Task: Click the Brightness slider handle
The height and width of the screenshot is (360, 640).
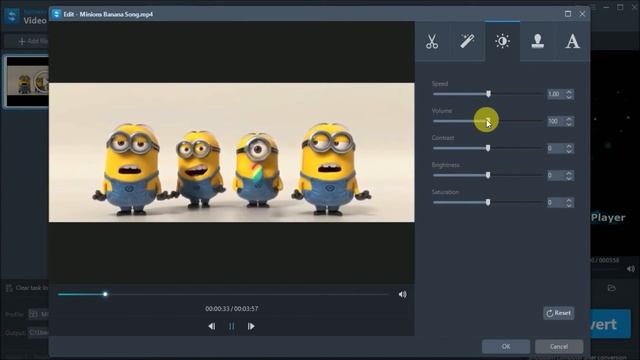Action: tap(488, 175)
